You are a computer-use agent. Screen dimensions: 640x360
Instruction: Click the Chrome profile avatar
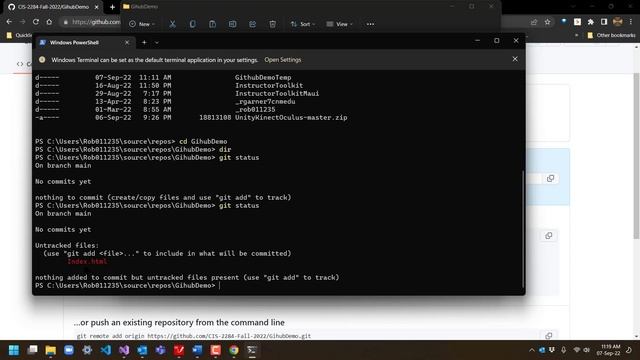coord(618,22)
